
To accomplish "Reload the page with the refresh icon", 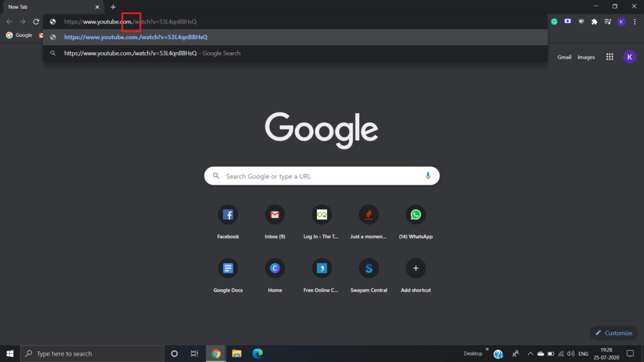I will 36,22.
